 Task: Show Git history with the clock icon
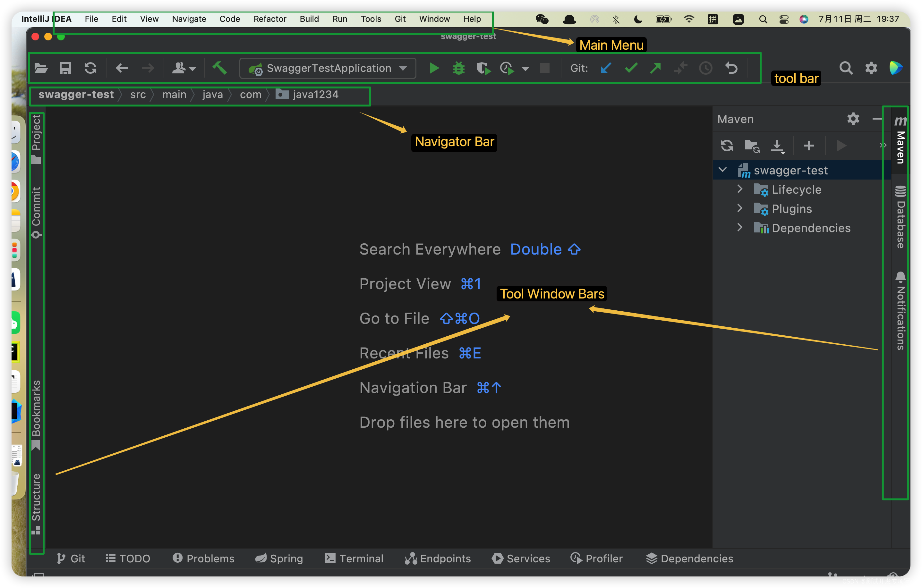[705, 69]
